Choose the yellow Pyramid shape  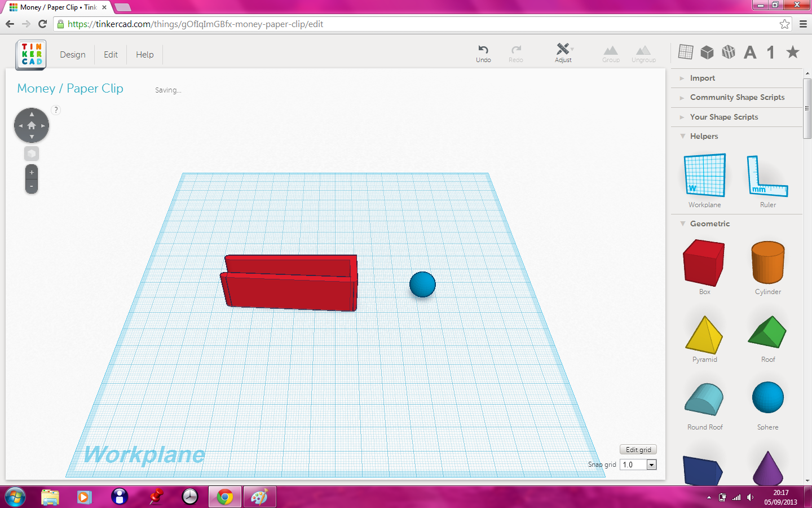(x=704, y=335)
